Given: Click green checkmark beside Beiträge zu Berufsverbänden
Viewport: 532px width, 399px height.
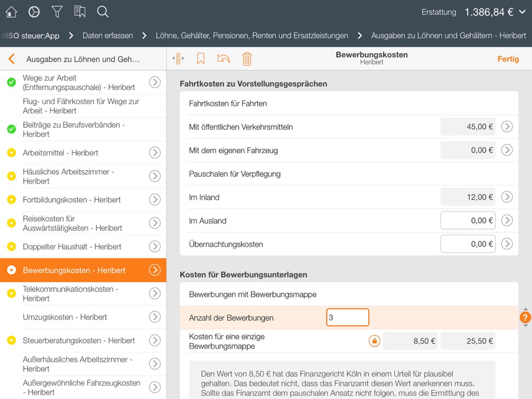Looking at the screenshot, I should (x=12, y=129).
